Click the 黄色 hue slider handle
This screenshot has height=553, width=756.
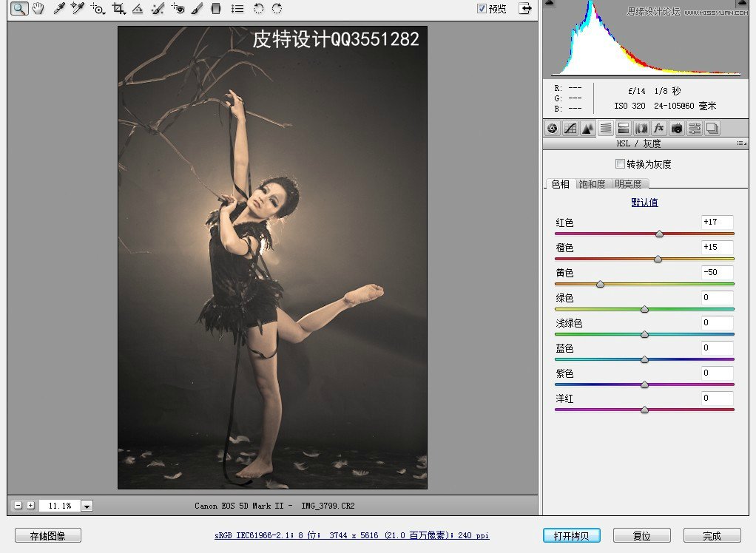[600, 284]
